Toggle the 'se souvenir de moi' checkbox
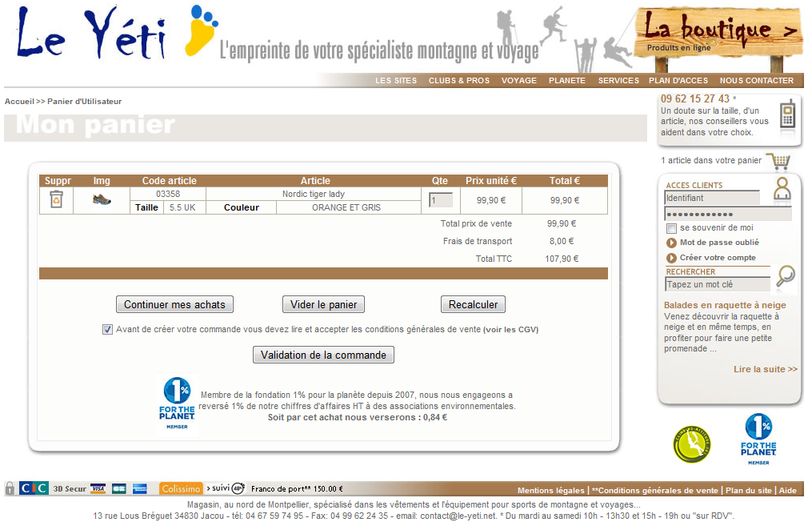Screen dimensions: 812x530 pos(672,228)
